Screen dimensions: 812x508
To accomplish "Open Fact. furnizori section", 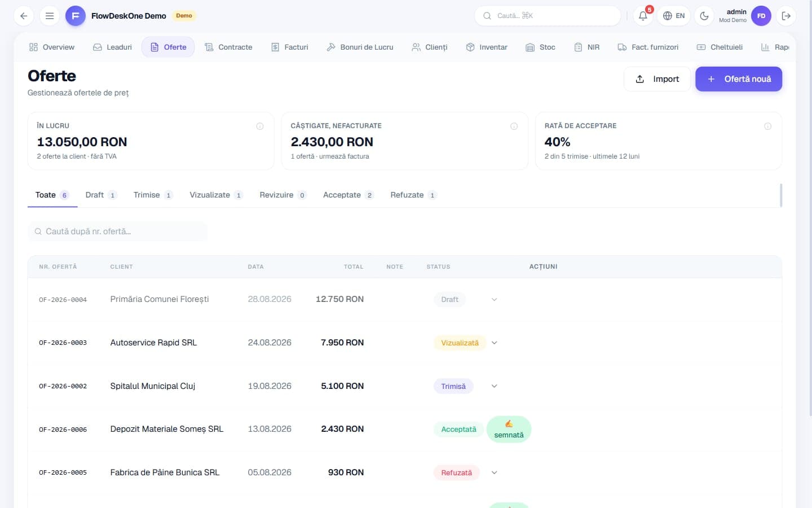I will [648, 47].
